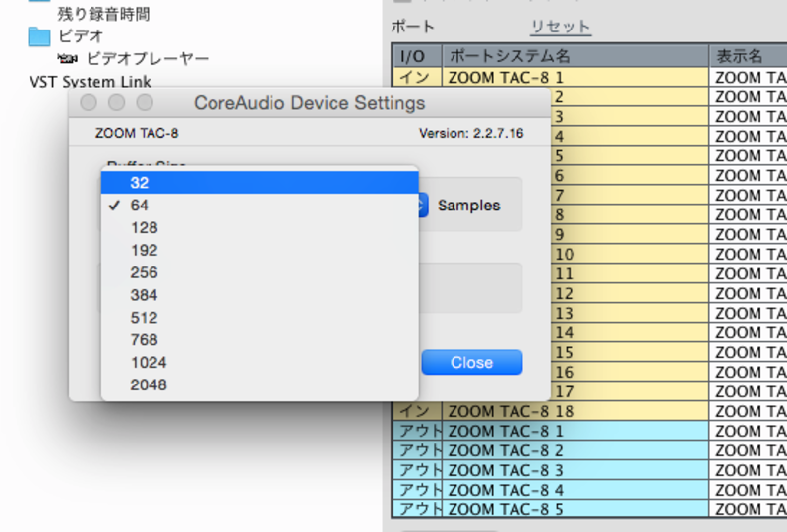Screen dimensions: 787x532
Task: Click display name cell for output port 3
Action: tap(749, 470)
